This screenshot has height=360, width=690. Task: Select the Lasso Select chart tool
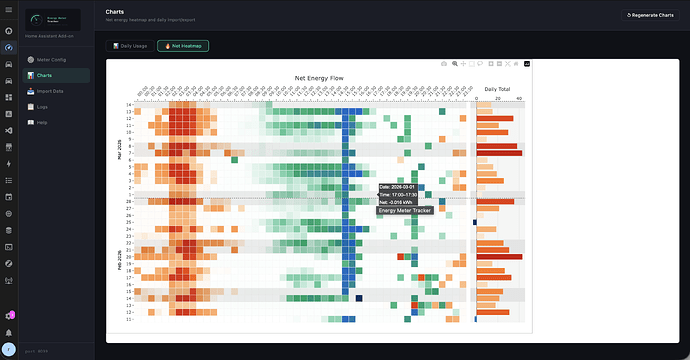coord(480,64)
